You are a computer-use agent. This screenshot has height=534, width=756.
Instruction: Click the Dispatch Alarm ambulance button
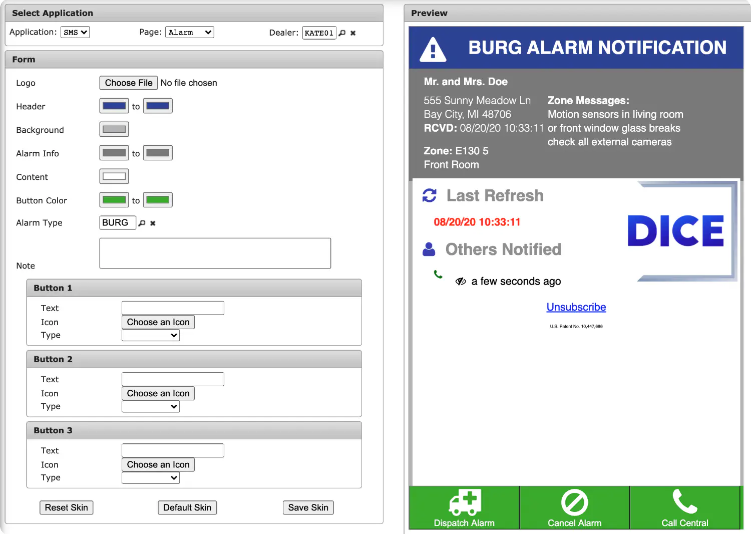point(464,508)
